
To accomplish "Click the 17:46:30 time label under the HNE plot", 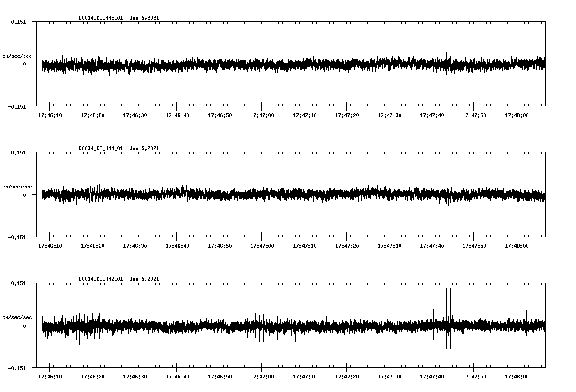I will pos(135,115).
